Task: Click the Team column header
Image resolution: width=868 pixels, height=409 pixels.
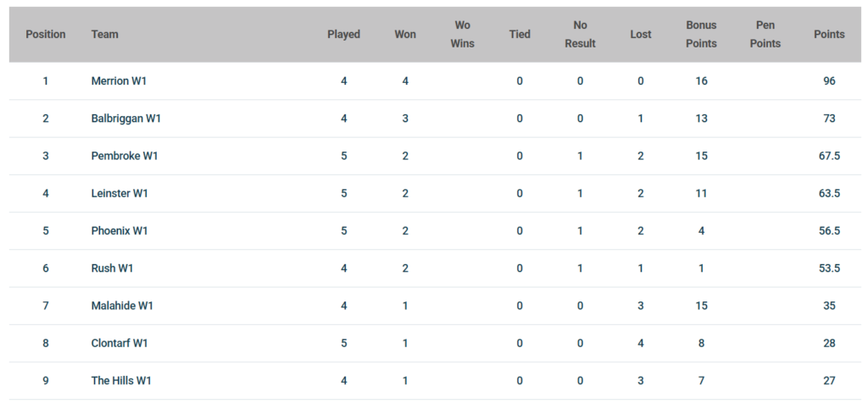Action: [104, 34]
